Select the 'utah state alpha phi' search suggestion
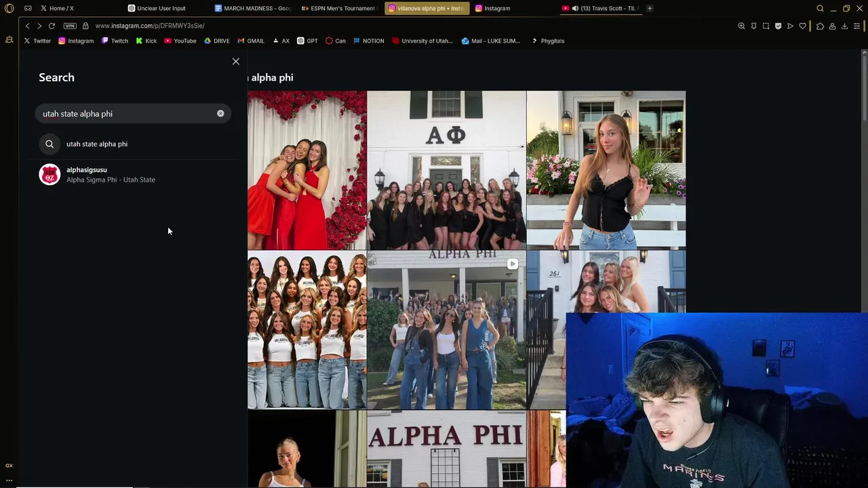Viewport: 868px width, 488px height. click(133, 144)
